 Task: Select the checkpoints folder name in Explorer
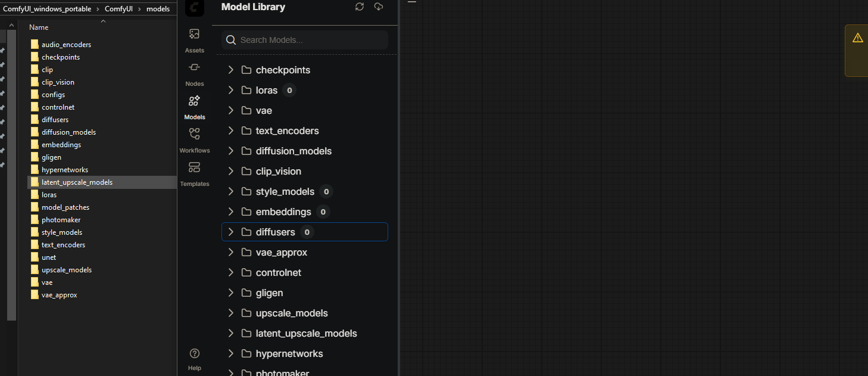click(x=61, y=57)
